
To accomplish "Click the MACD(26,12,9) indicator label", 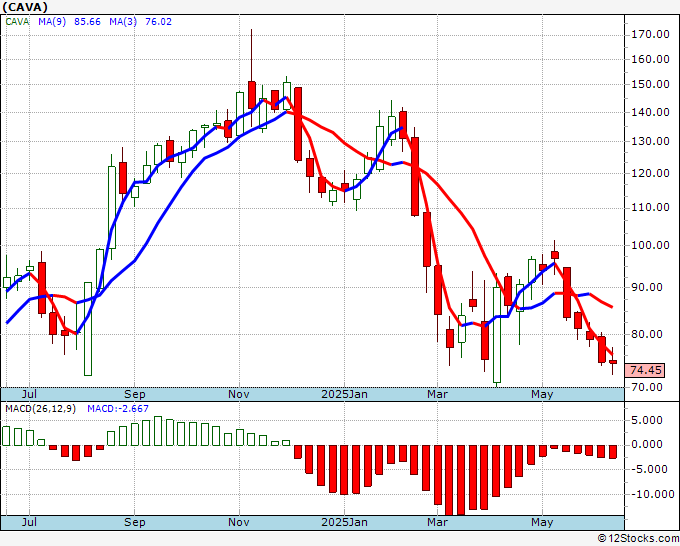I will pos(40,409).
